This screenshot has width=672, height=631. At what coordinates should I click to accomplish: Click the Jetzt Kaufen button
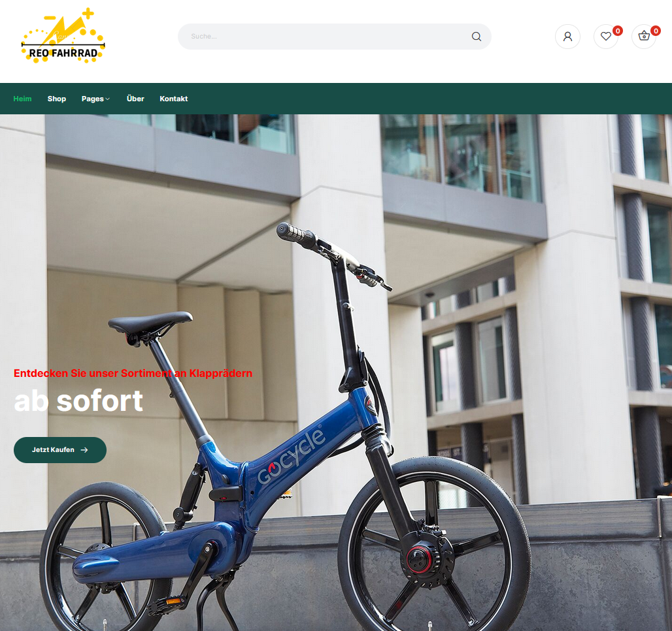tap(60, 450)
